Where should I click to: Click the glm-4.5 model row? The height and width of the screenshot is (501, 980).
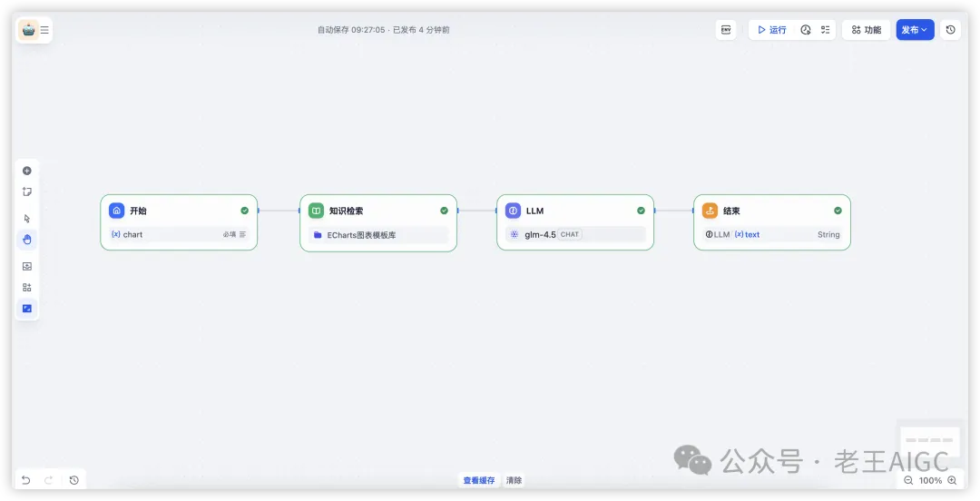[x=575, y=234]
